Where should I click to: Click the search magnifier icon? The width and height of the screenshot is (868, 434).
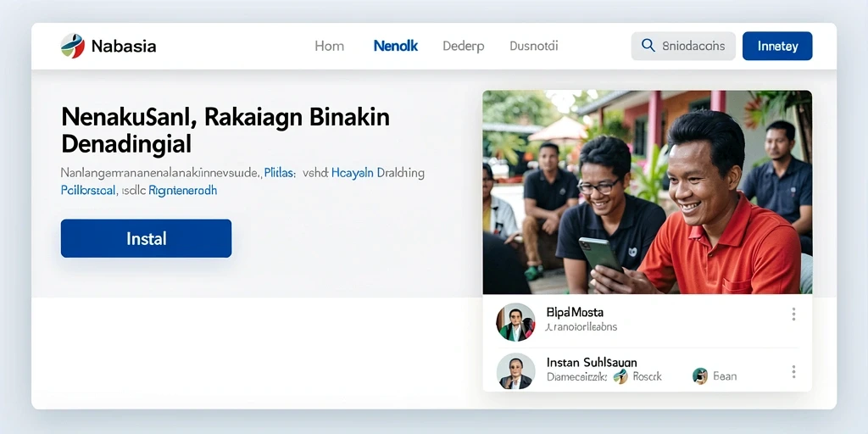(x=648, y=46)
